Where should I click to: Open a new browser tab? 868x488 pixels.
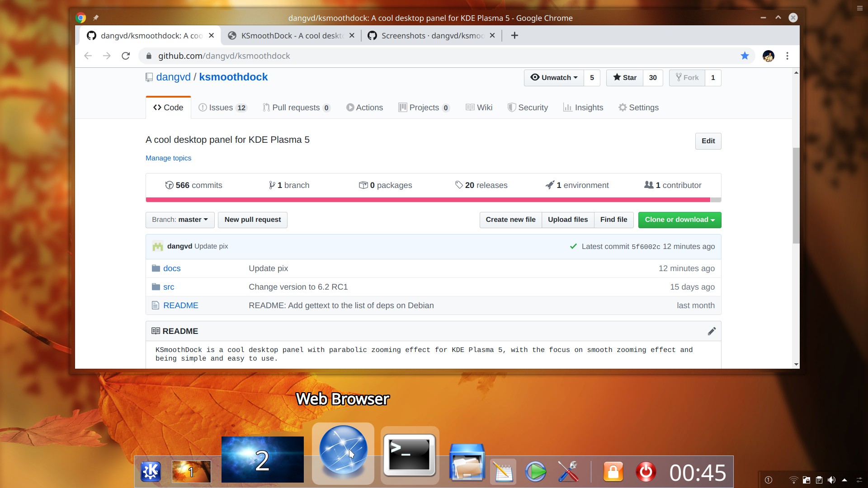click(514, 36)
